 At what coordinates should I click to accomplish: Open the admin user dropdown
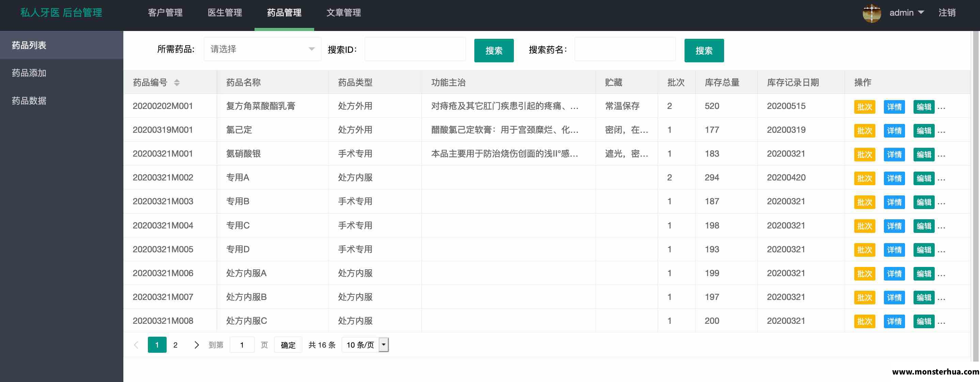[907, 13]
